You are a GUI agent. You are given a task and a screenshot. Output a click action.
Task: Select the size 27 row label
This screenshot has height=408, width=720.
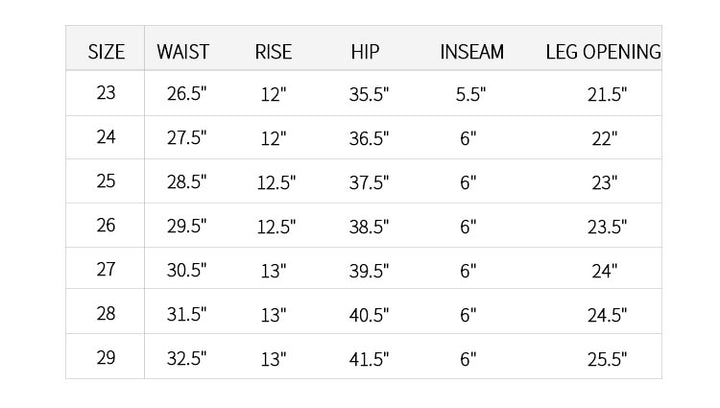point(106,270)
